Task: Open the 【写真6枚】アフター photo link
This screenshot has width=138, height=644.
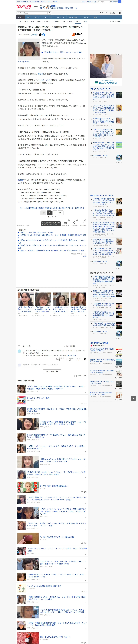Action: pos(62,52)
